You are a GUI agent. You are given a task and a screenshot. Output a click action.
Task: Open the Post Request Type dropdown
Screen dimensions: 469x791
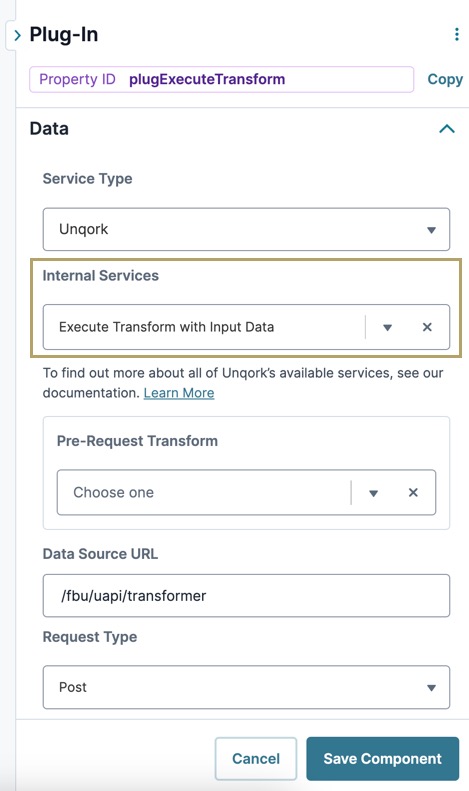tap(246, 687)
